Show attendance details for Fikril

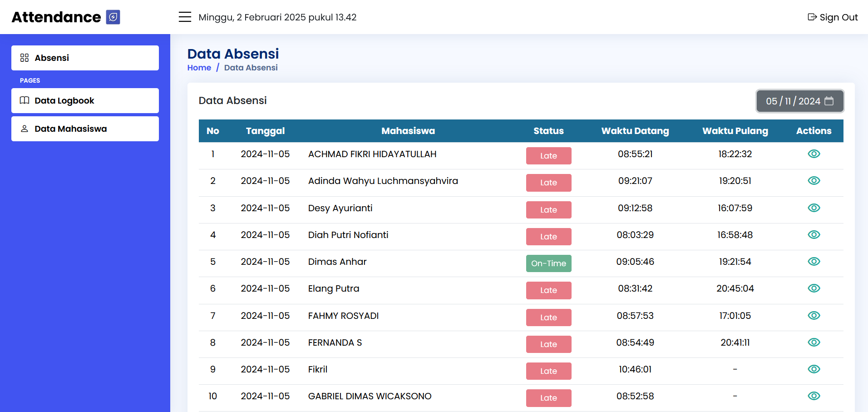(x=814, y=369)
